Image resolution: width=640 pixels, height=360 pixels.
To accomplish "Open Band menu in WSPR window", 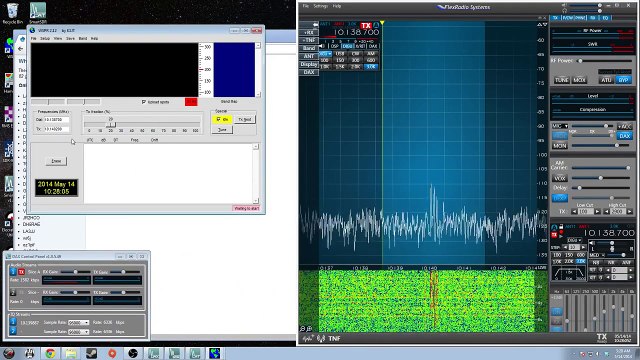I will (82, 38).
